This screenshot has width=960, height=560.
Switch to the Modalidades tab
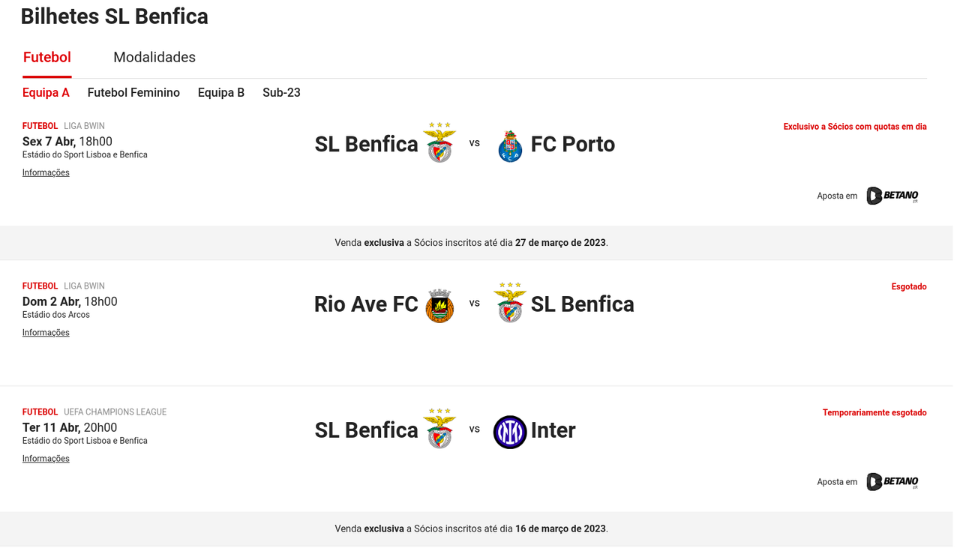[154, 58]
